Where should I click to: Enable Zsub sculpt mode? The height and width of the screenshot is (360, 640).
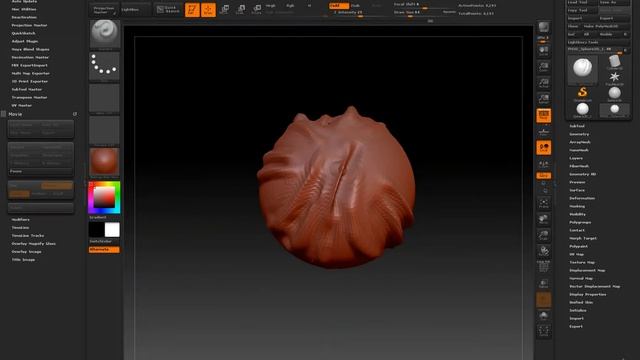[356, 6]
